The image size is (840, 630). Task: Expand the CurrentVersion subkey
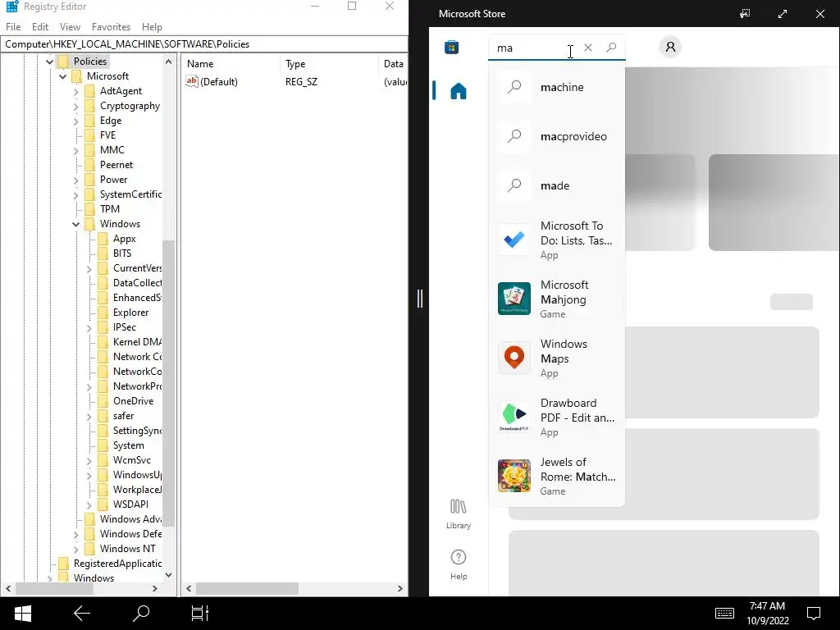coord(89,269)
